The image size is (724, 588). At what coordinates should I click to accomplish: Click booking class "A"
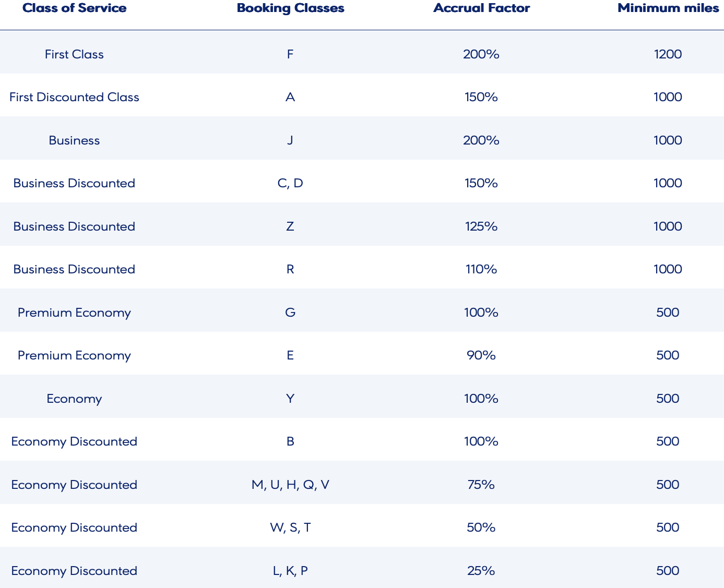pos(290,97)
